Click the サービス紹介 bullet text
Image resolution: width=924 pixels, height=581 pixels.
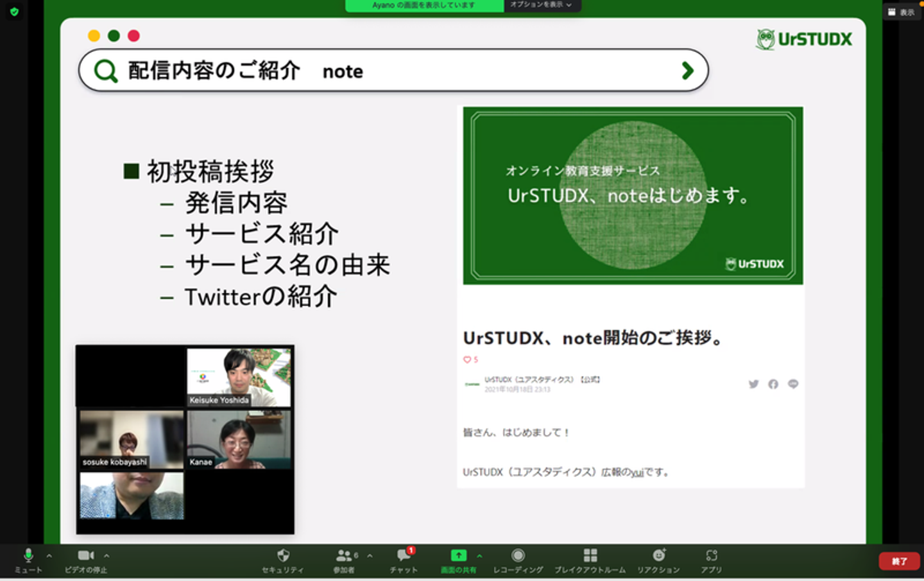(x=262, y=234)
